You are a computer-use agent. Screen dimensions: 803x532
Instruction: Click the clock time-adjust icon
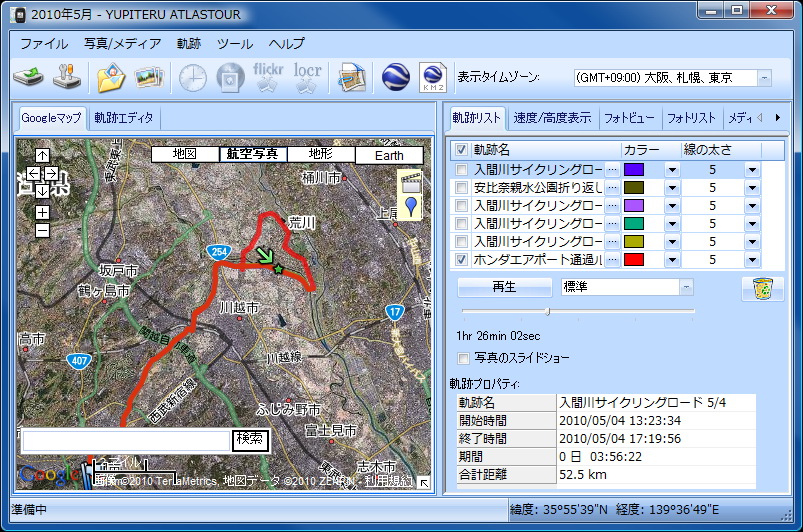coord(193,78)
